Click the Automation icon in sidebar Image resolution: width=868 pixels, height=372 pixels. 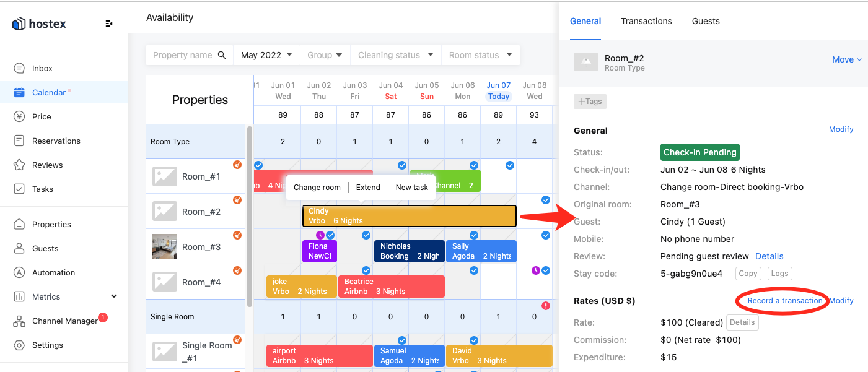point(20,273)
